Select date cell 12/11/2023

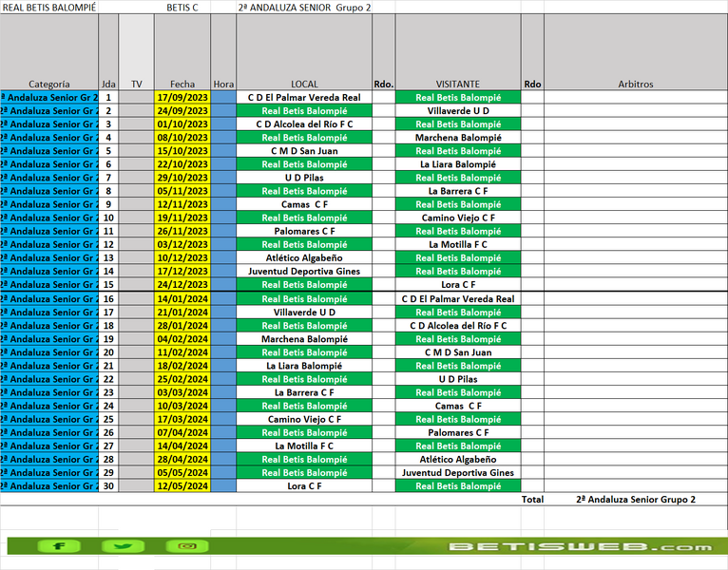(182, 204)
